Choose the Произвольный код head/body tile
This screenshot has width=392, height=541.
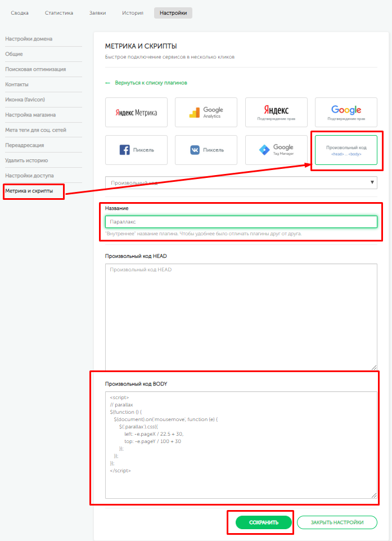coord(346,150)
